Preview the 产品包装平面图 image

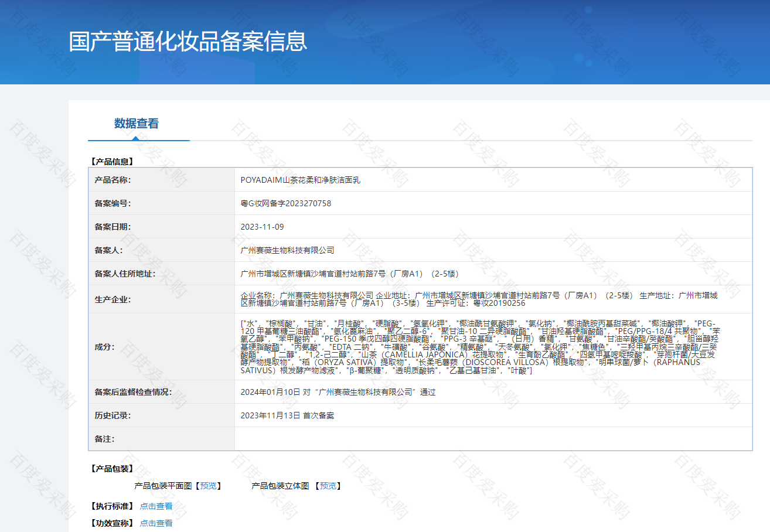207,486
